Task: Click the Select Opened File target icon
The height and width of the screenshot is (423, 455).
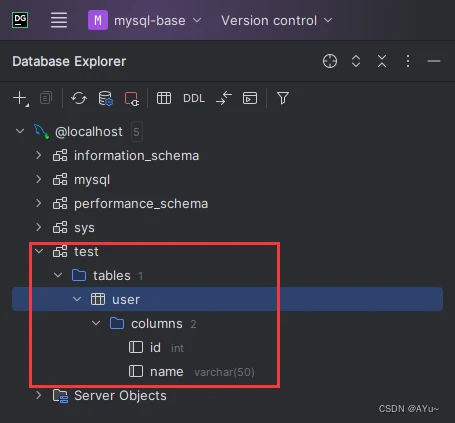Action: pyautogui.click(x=330, y=61)
